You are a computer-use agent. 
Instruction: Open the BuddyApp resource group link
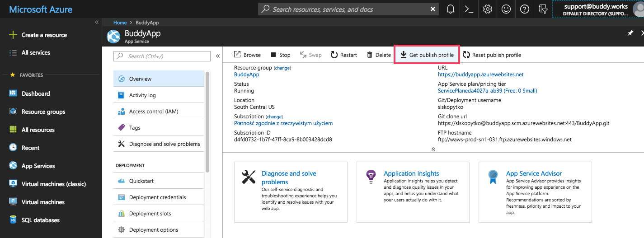(246, 75)
